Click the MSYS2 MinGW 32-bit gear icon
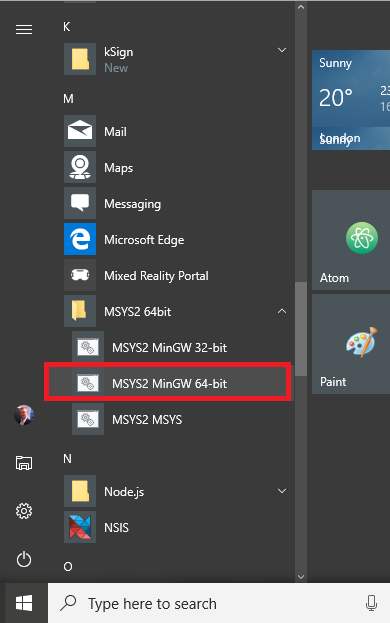The image size is (390, 623). [88, 347]
